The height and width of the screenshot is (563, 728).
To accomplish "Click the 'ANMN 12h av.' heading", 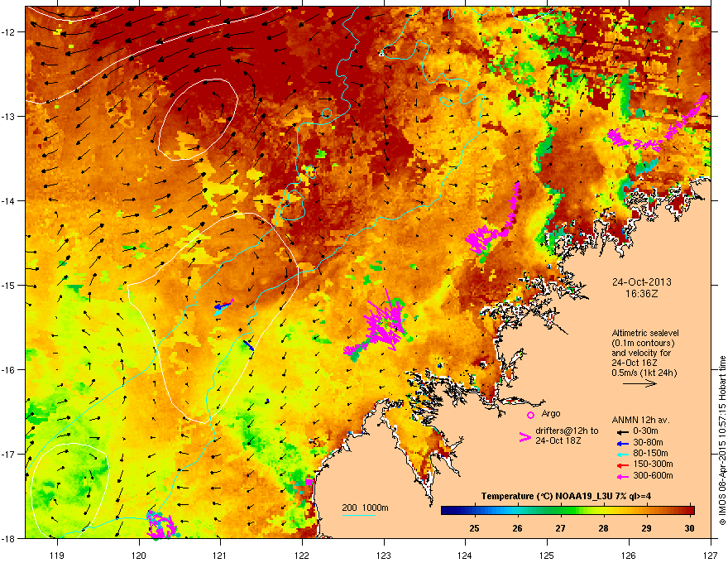I will [x=640, y=420].
